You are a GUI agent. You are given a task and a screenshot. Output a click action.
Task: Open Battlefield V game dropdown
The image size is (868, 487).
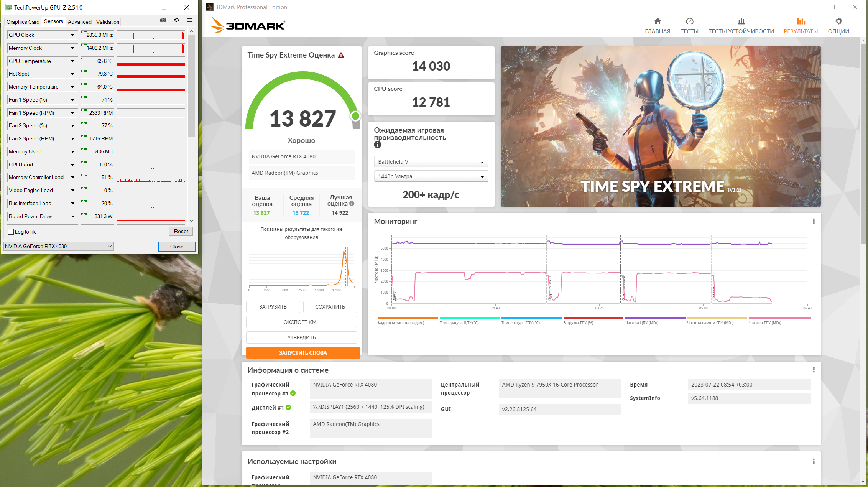(431, 162)
